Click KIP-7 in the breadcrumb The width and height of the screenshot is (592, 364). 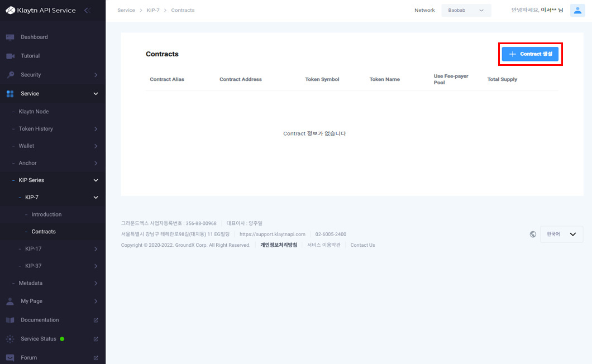tap(153, 10)
